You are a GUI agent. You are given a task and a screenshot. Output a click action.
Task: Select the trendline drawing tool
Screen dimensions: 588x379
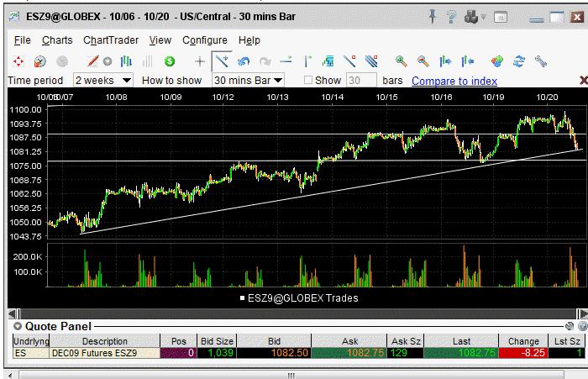(222, 61)
